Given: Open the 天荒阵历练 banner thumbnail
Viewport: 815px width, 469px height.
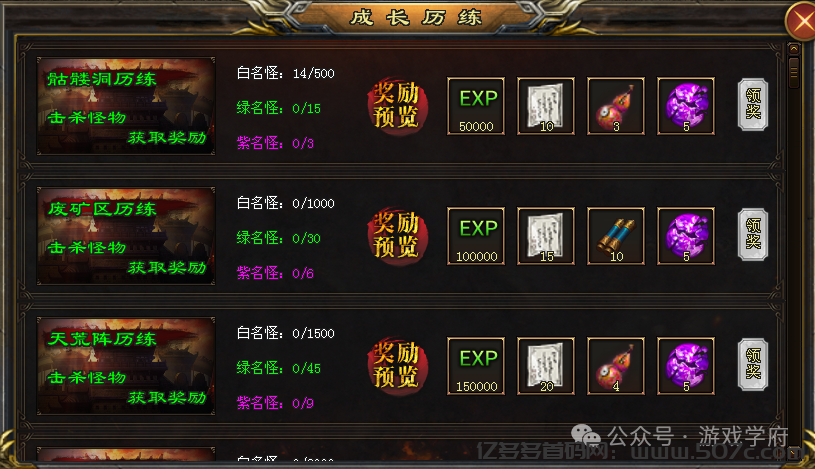Looking at the screenshot, I should coord(126,366).
